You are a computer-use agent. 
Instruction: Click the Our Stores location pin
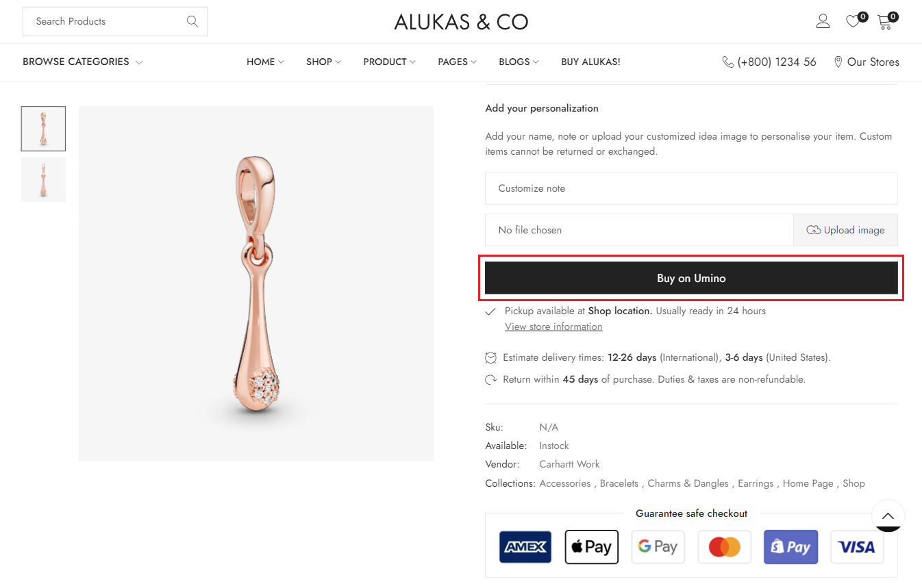pos(838,62)
